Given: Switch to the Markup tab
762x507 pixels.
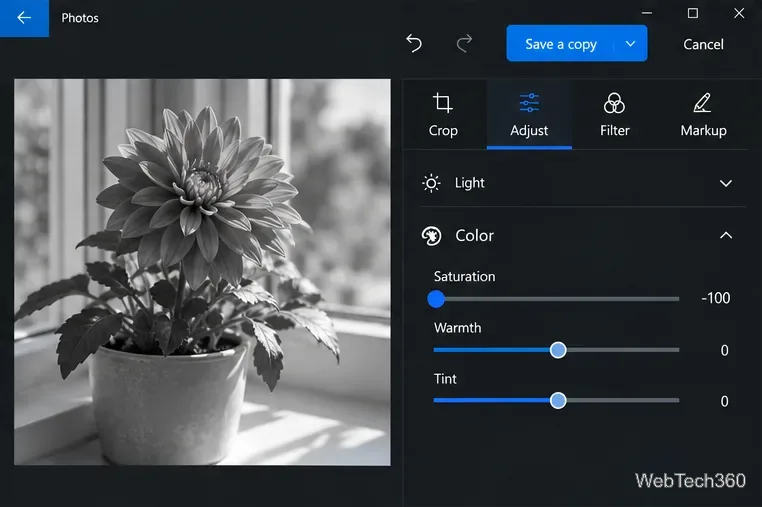Looking at the screenshot, I should point(703,115).
